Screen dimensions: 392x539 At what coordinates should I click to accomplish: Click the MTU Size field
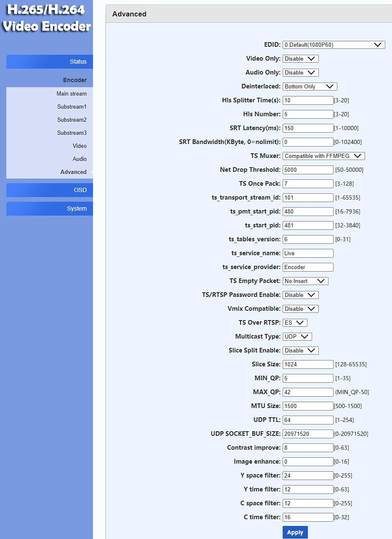(x=308, y=406)
